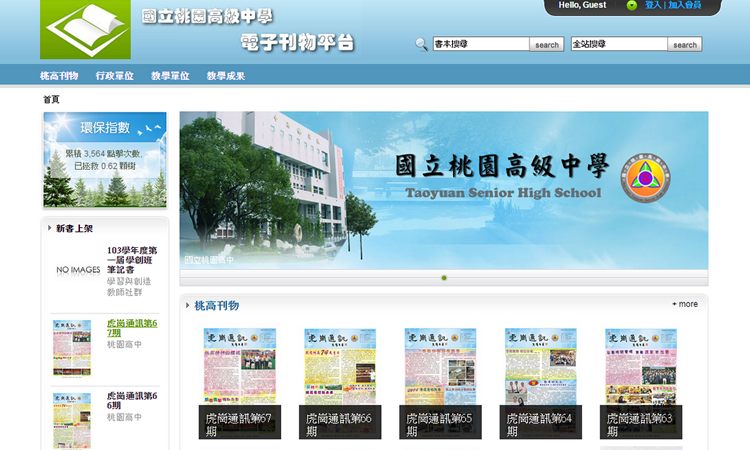Open the 虎崗通訊第67期 cover in main grid
This screenshot has height=450, width=750.
click(x=240, y=383)
